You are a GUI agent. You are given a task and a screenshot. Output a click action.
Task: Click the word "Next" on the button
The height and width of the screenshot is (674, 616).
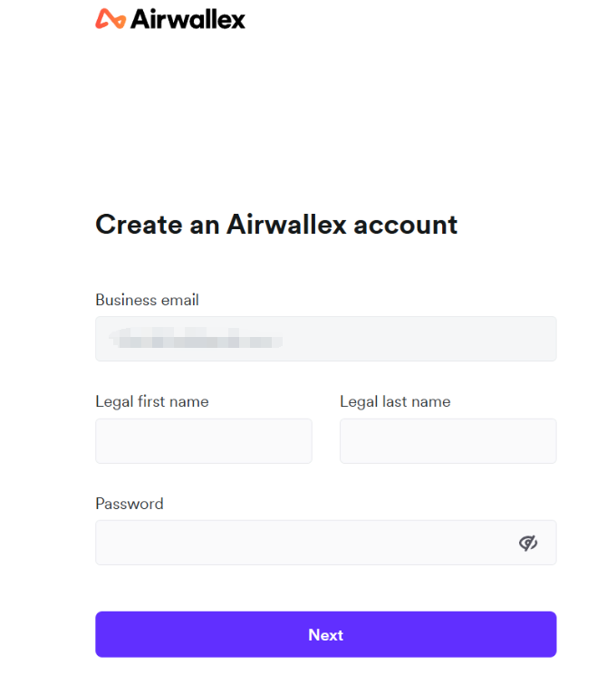(x=325, y=635)
